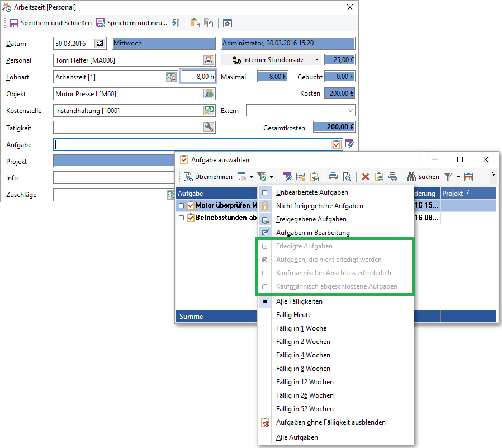
Task: Click the red X delete icon
Action: [365, 177]
